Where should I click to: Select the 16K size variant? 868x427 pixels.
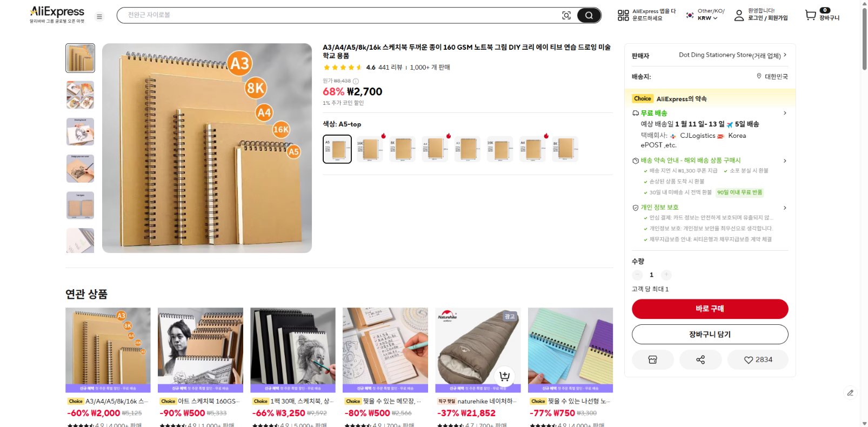click(x=370, y=149)
